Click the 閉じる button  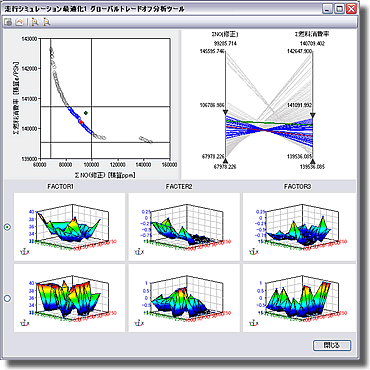(332, 345)
